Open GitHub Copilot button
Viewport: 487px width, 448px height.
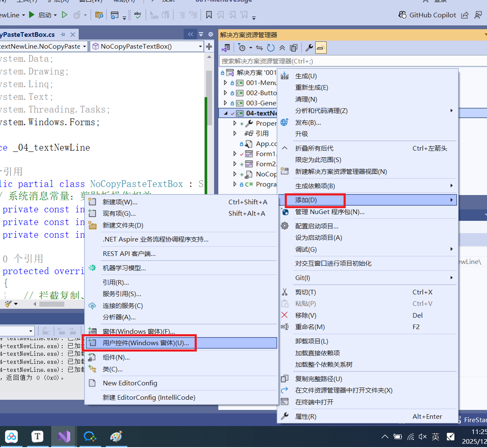pos(427,15)
